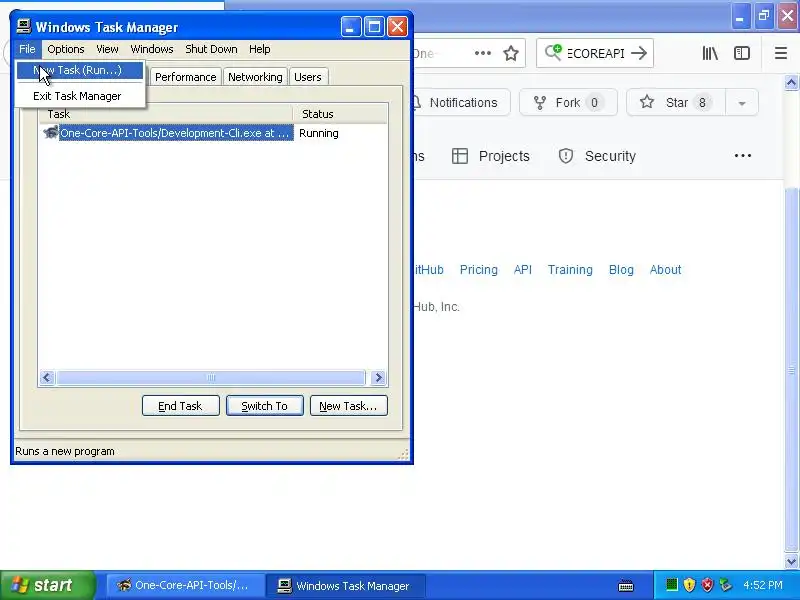Click the star icon in Star button
Viewport: 800px width, 600px height.
pos(647,102)
